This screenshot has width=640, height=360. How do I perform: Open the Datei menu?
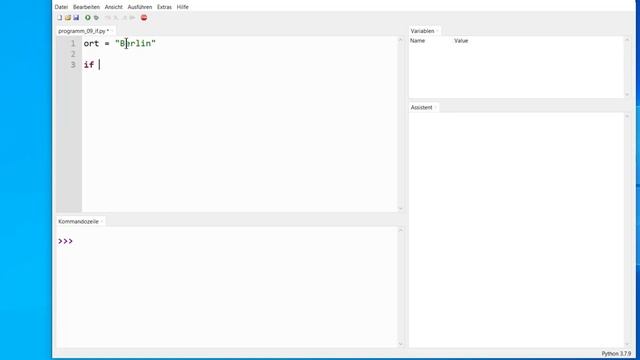(x=61, y=7)
